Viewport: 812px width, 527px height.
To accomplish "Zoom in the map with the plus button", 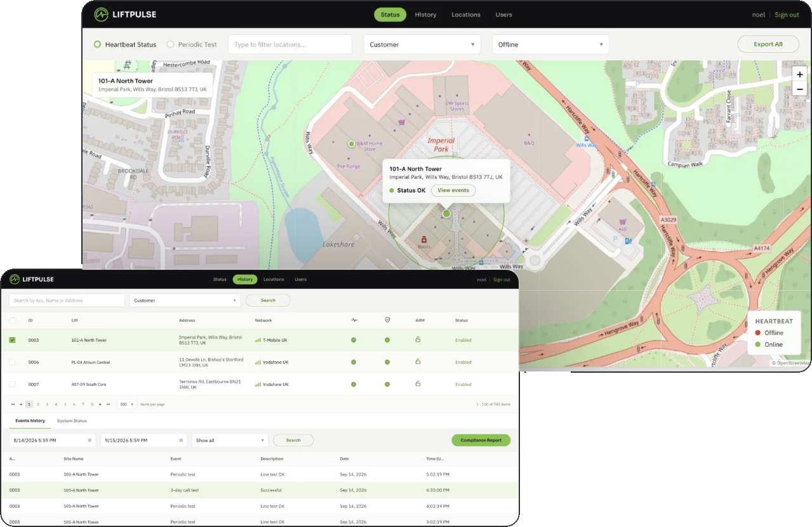I will pos(800,74).
